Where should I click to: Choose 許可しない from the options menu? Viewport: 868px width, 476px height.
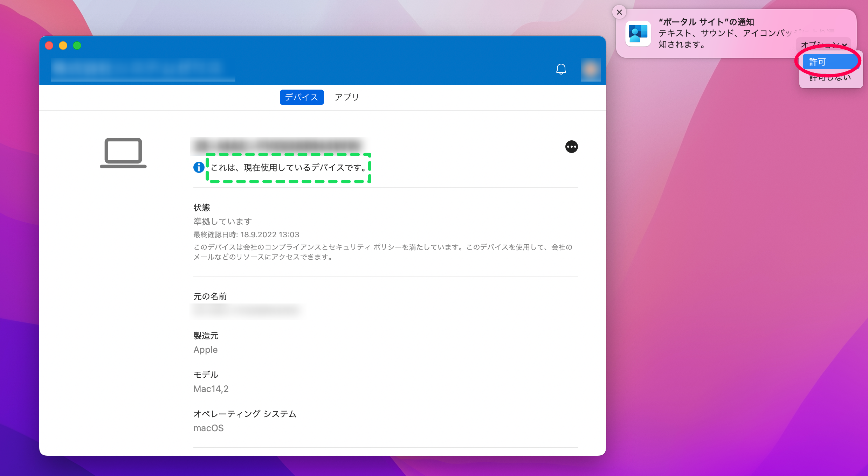click(829, 78)
